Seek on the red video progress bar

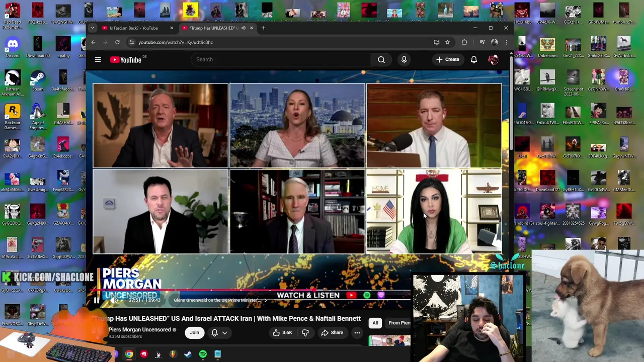(x=252, y=291)
